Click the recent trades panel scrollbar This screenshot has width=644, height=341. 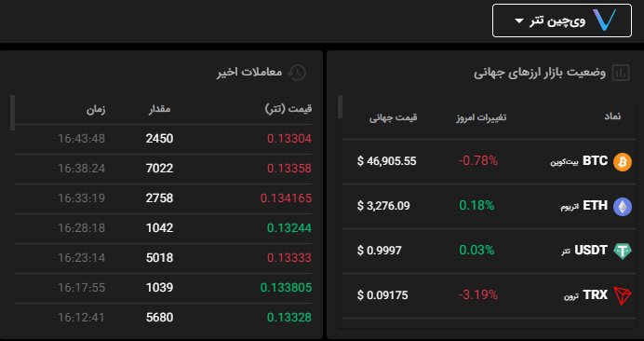12,113
